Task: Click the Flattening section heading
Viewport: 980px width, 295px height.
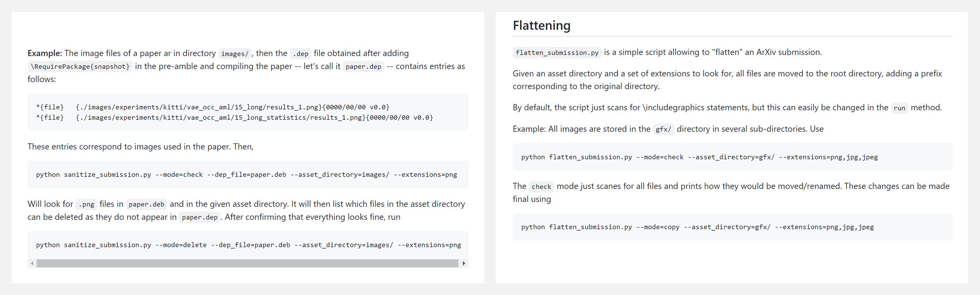Action: pos(541,26)
